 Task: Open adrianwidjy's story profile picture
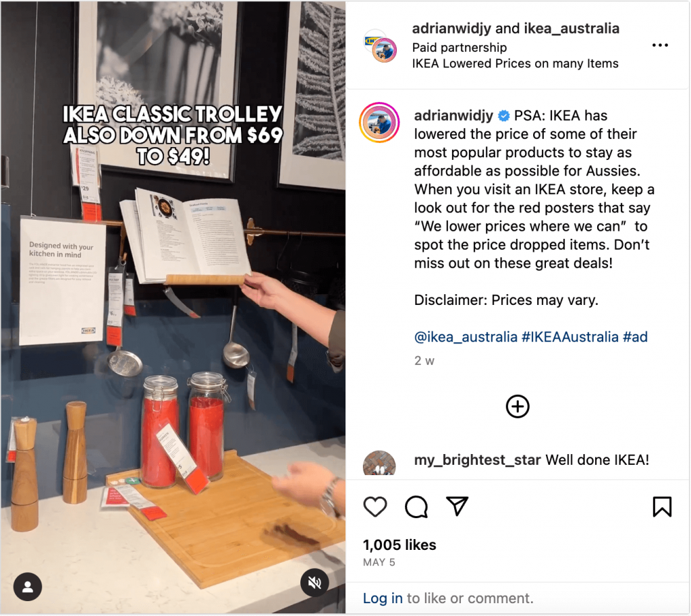pyautogui.click(x=379, y=123)
